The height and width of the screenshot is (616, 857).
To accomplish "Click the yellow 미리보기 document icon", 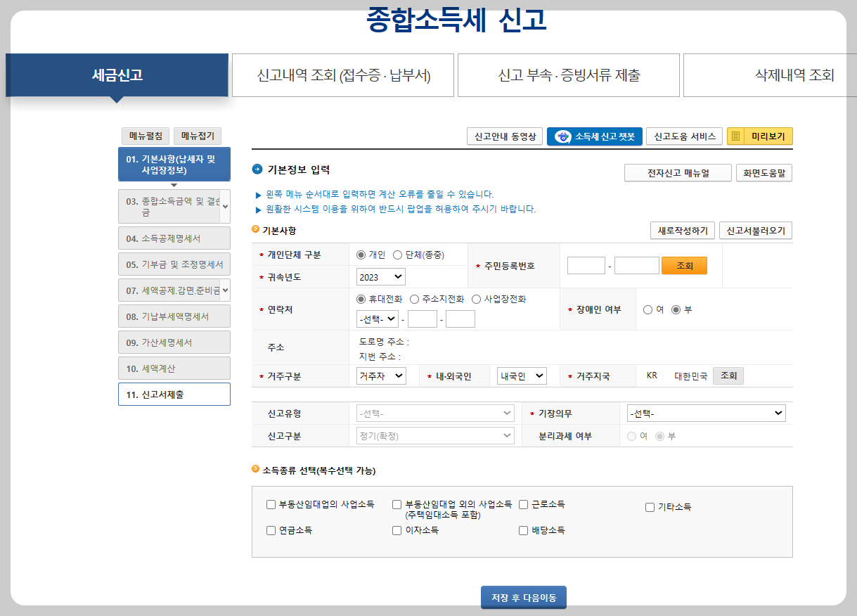I will click(736, 136).
